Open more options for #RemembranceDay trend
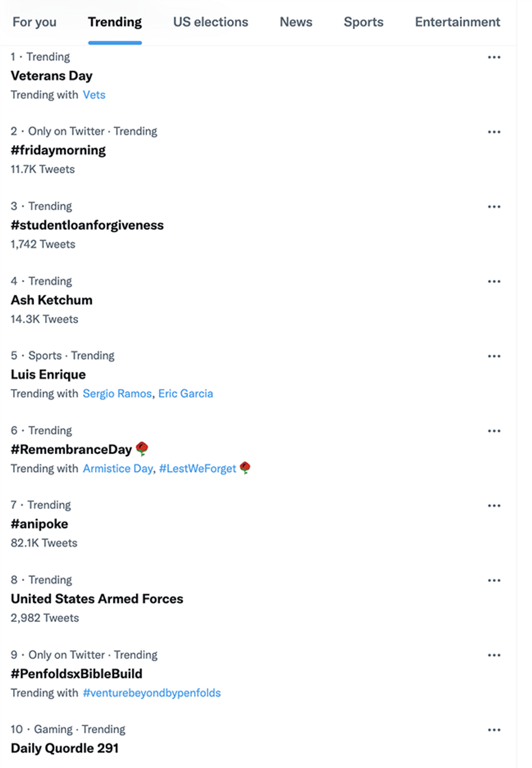Viewport: 532px width, 768px height. coord(494,431)
